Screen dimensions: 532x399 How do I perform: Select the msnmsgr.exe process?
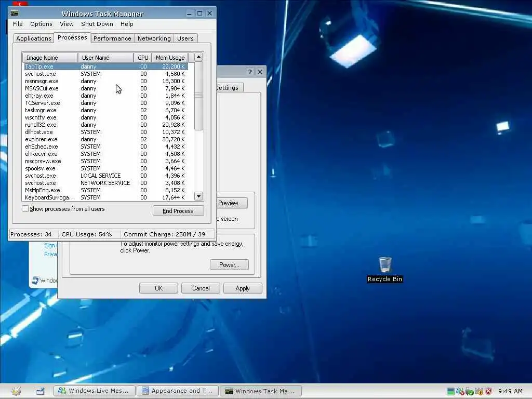[x=105, y=81]
